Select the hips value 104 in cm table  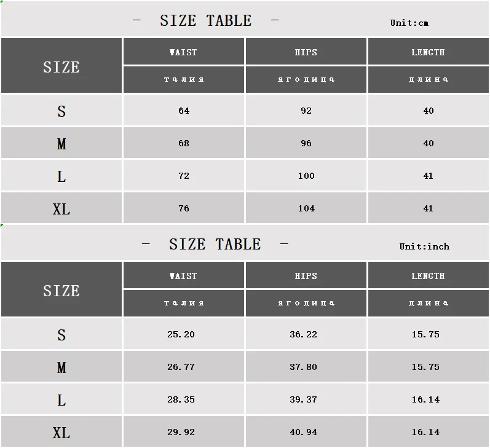pos(306,208)
